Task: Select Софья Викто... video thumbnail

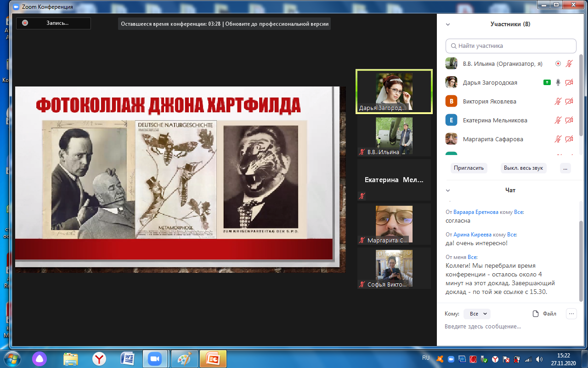Action: [394, 268]
